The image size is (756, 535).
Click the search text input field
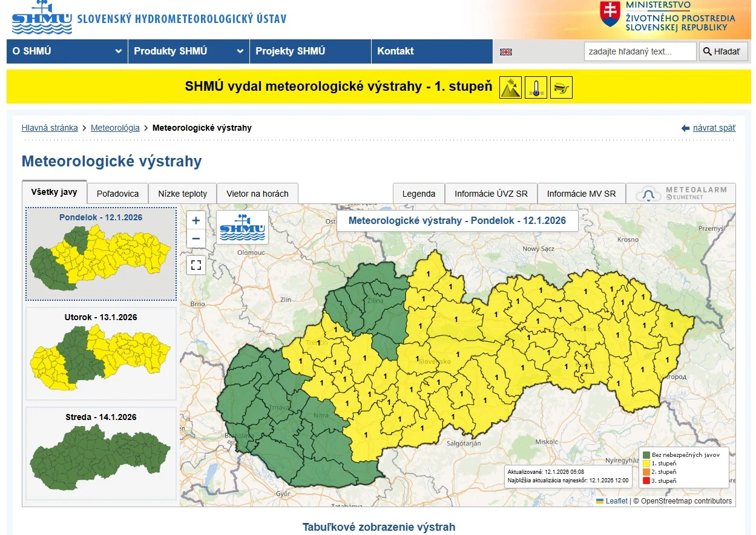point(640,51)
